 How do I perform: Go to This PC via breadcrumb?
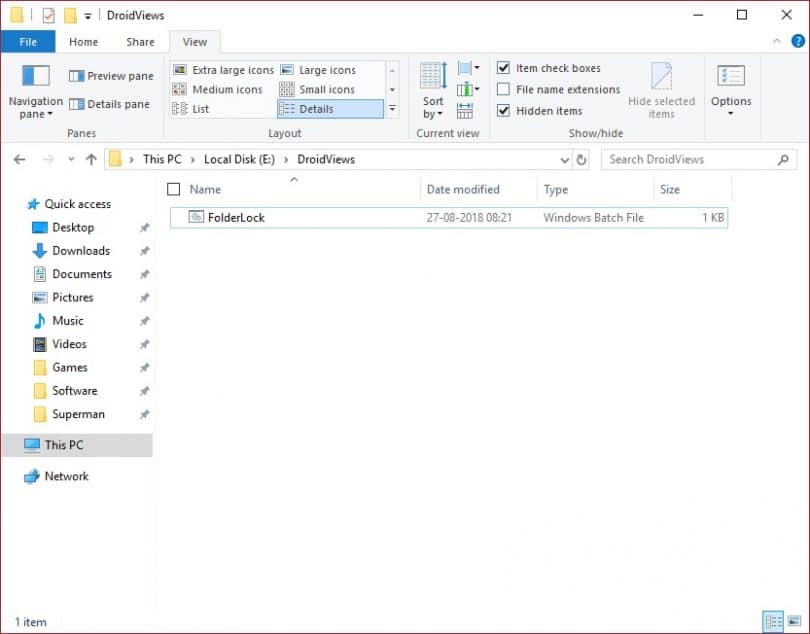point(162,158)
